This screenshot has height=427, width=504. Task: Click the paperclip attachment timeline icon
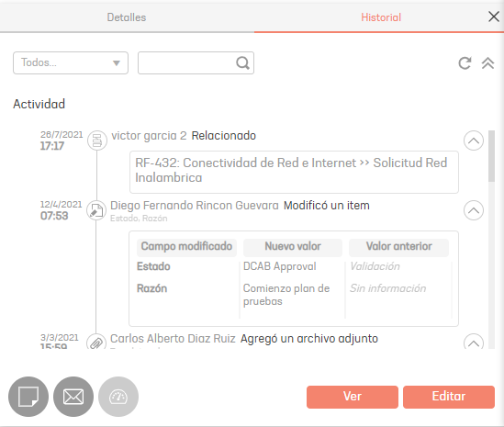pos(96,343)
